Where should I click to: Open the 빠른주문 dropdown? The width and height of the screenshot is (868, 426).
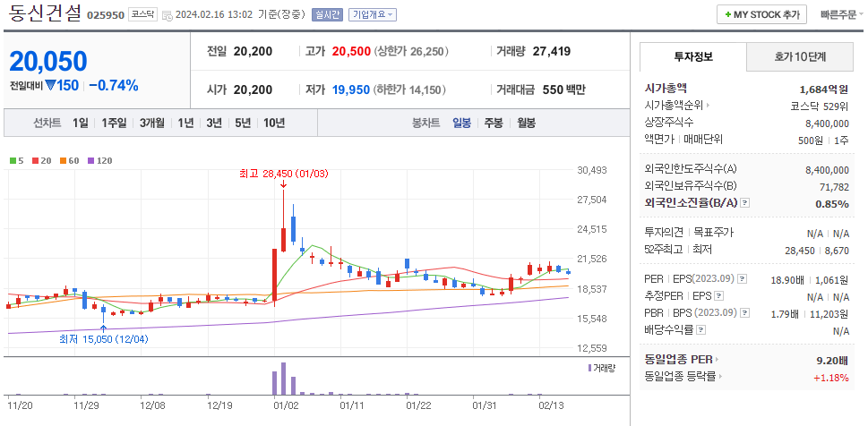pyautogui.click(x=841, y=15)
